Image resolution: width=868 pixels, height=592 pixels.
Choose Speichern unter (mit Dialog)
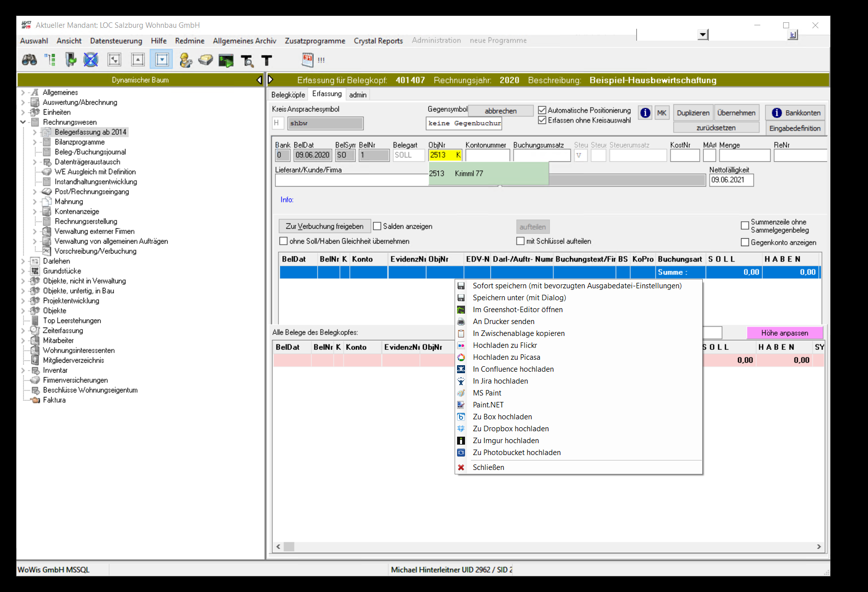[519, 298]
